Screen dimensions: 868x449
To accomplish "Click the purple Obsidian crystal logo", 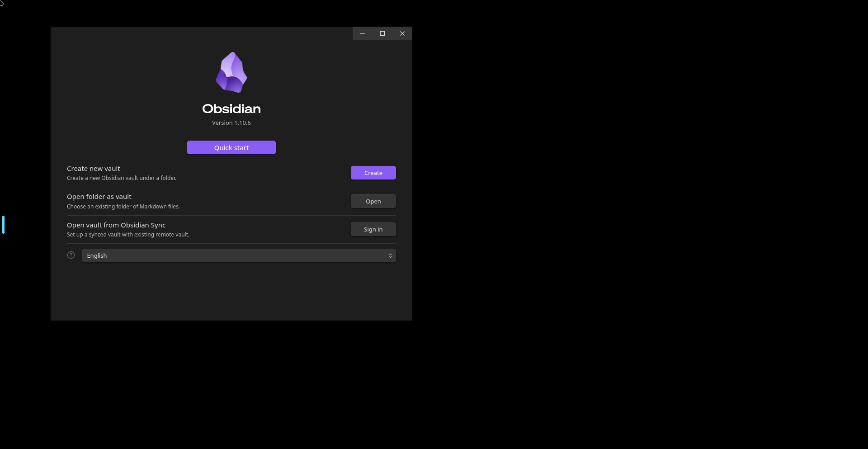I will 231,72.
